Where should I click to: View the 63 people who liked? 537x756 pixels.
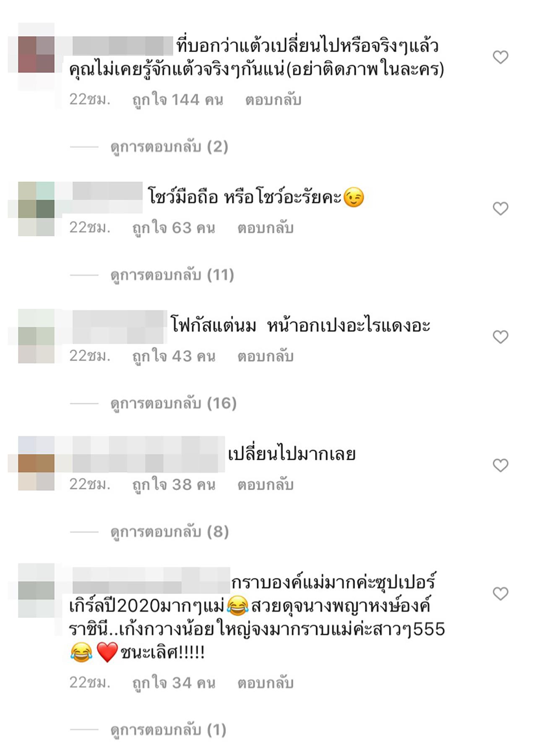pyautogui.click(x=174, y=228)
